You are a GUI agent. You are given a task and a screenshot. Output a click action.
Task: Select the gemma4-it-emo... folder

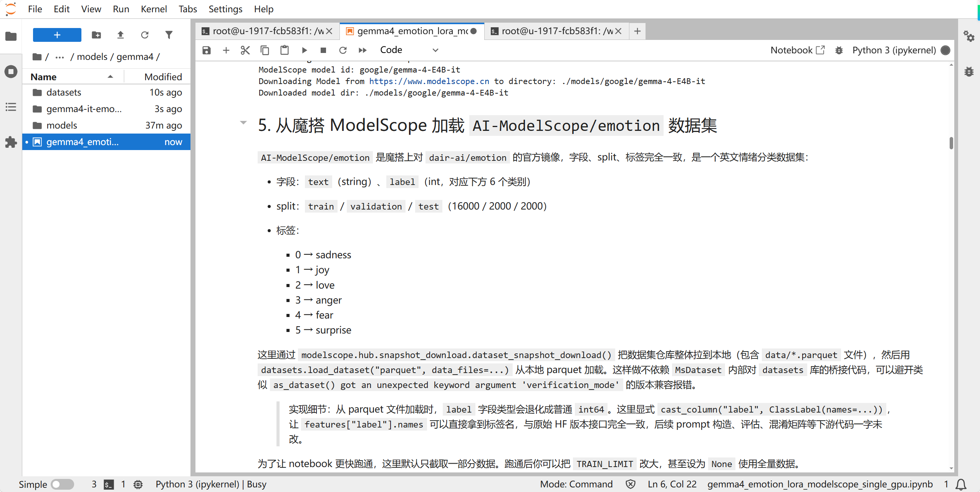point(106,109)
